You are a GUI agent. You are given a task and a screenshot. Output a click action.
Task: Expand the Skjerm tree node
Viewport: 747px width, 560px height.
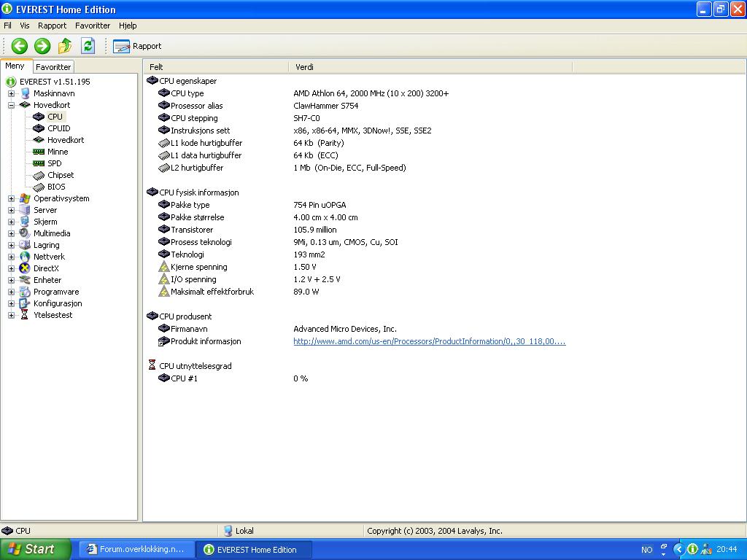coord(11,222)
